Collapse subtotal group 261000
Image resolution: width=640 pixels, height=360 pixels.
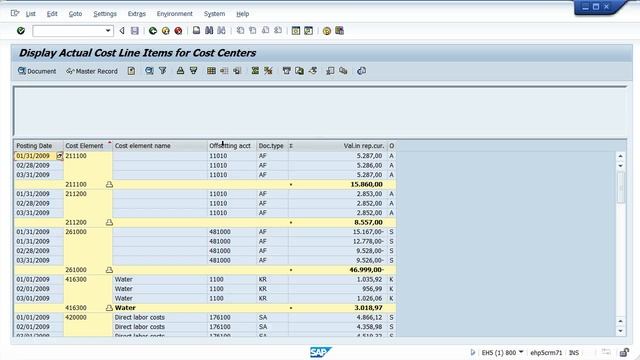[109, 270]
